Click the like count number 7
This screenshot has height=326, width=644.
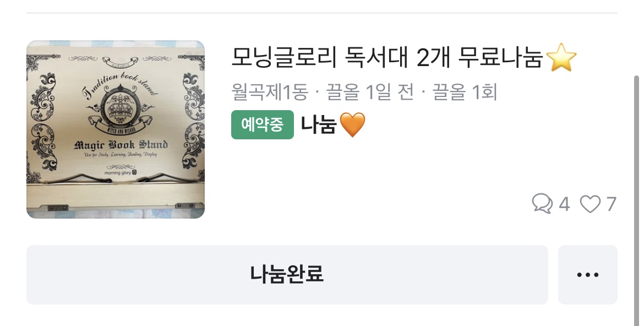(612, 204)
